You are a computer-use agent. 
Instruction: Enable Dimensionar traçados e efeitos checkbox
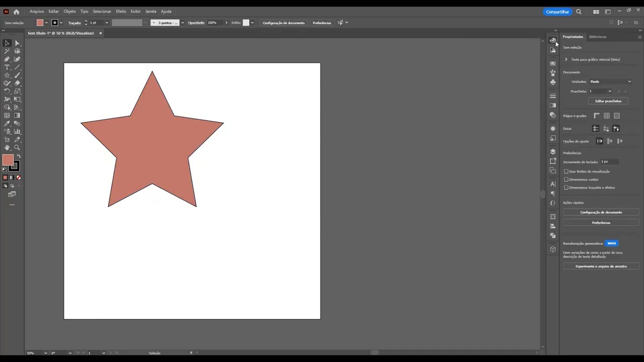[x=566, y=188]
